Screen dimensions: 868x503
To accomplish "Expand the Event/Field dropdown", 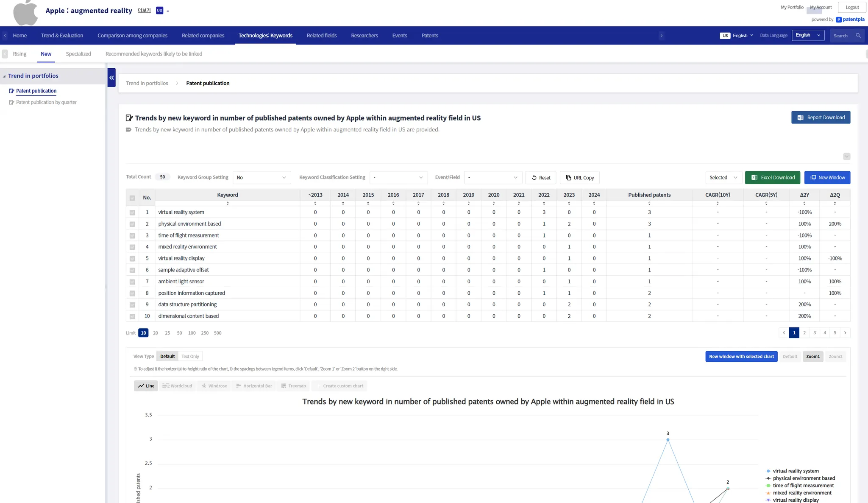I will point(493,178).
